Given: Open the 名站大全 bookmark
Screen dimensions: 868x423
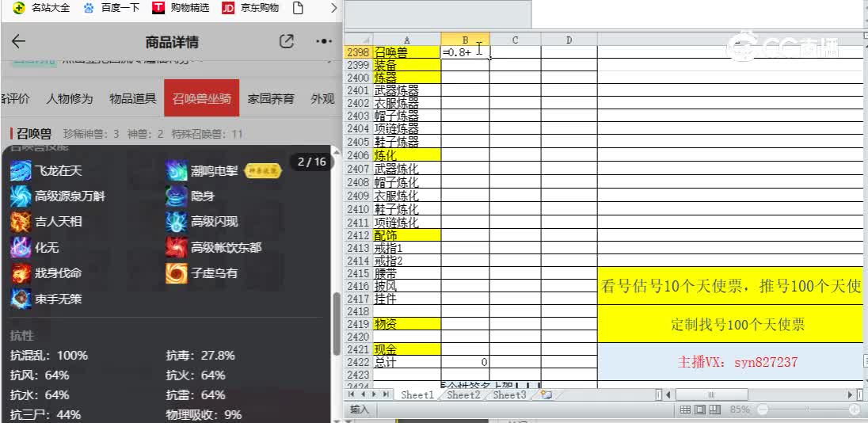Looking at the screenshot, I should [42, 8].
